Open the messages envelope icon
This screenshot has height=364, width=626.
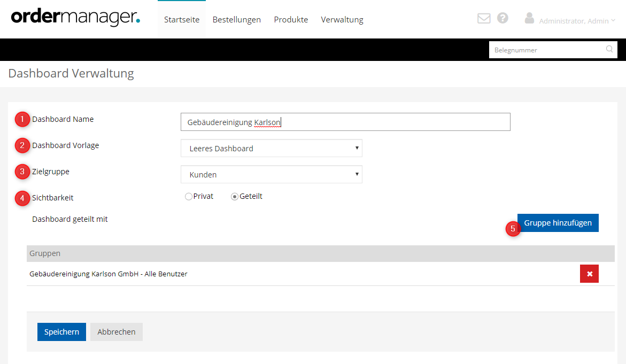(x=484, y=19)
